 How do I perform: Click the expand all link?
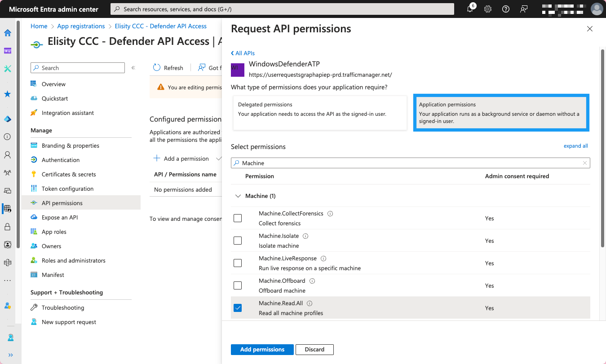pos(575,146)
